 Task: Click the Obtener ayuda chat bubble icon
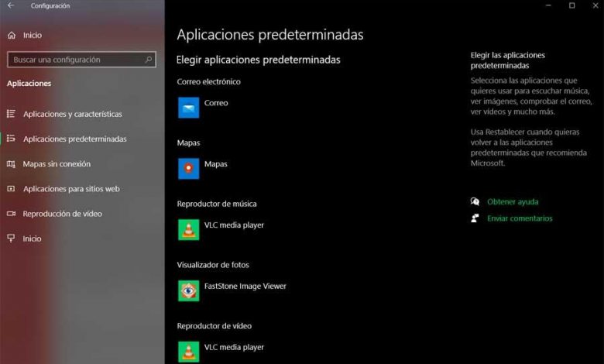pyautogui.click(x=475, y=201)
